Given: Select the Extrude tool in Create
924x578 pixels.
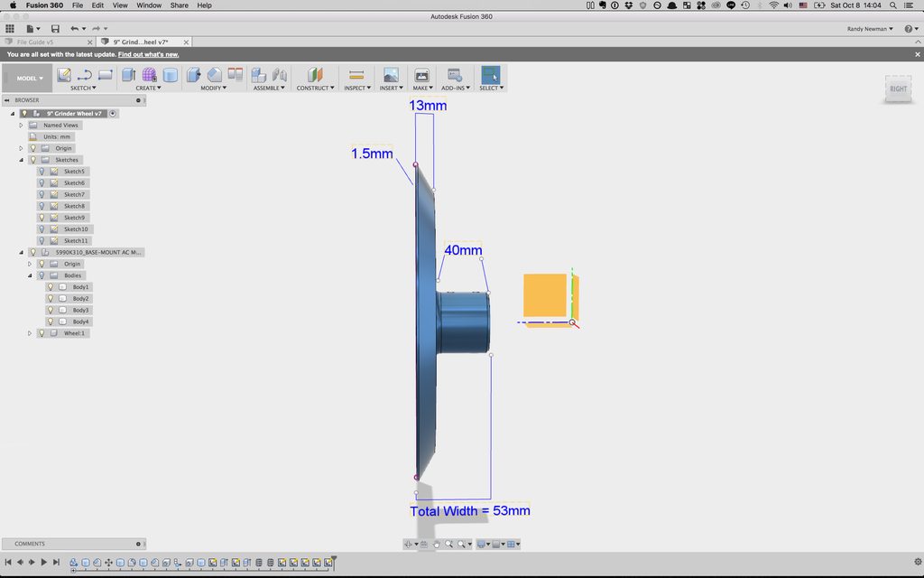Looking at the screenshot, I should [128, 75].
